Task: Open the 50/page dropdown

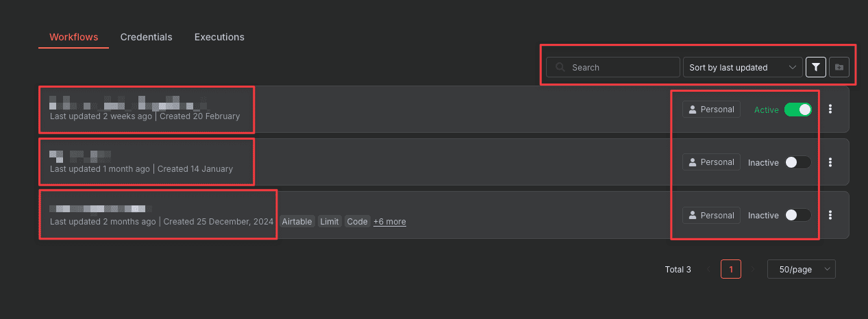Action: [x=801, y=270]
